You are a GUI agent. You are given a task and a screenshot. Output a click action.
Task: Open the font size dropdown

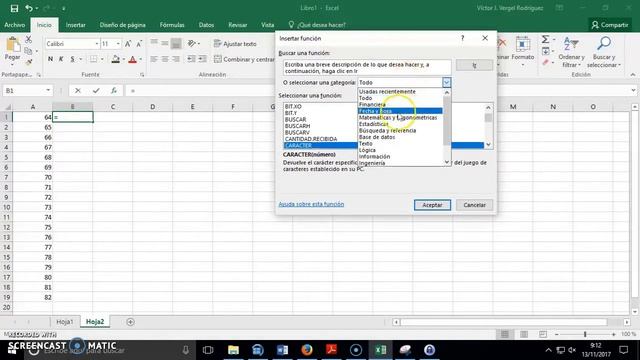[x=118, y=44]
